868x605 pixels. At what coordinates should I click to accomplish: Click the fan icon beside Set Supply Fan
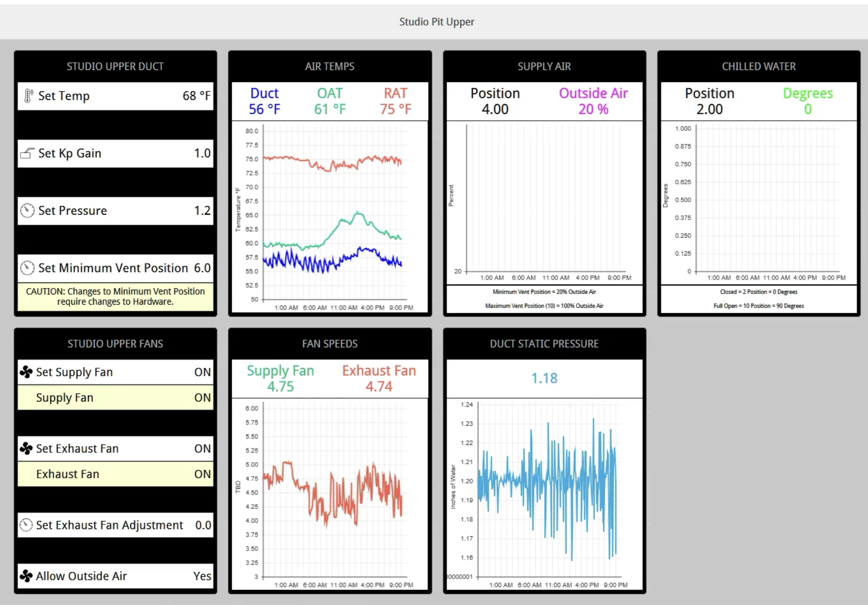(26, 372)
